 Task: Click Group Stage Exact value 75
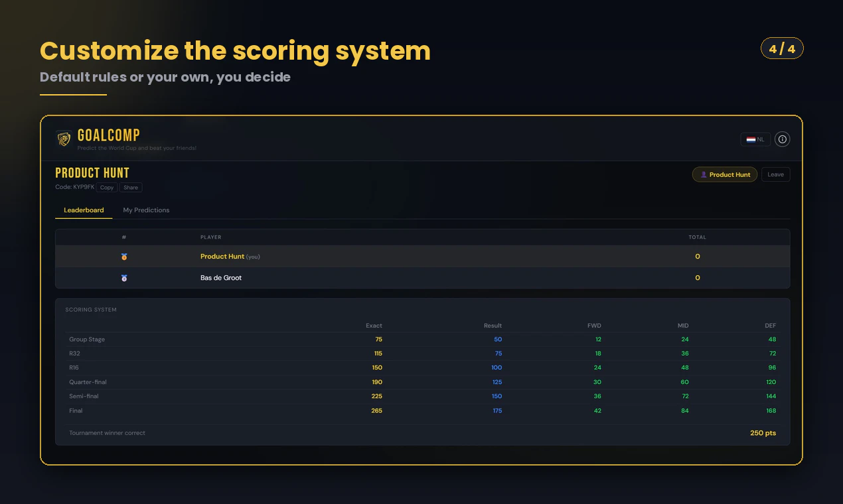[378, 340]
